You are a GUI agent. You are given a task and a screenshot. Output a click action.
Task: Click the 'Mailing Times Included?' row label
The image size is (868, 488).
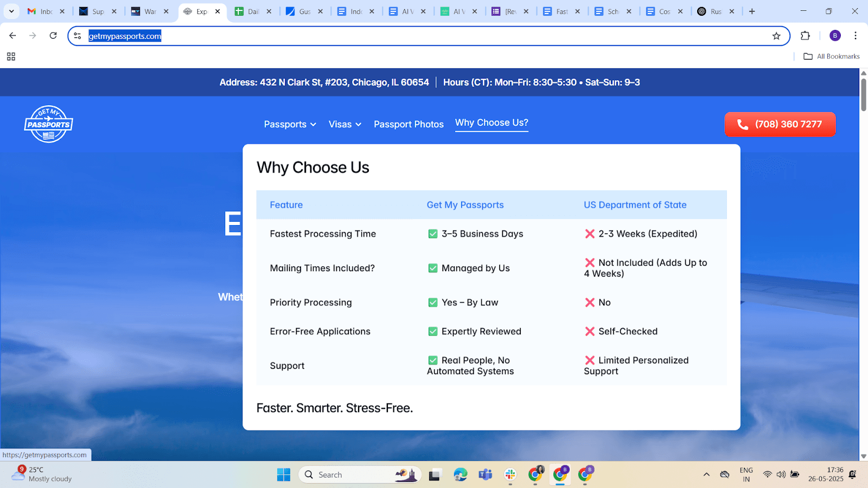point(322,268)
